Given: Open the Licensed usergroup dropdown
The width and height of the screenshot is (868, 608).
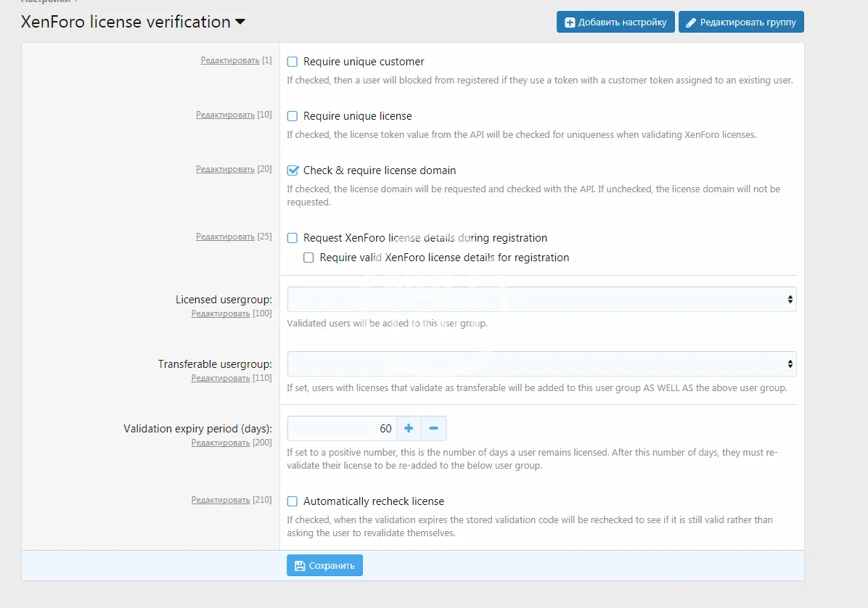Looking at the screenshot, I should pos(541,300).
